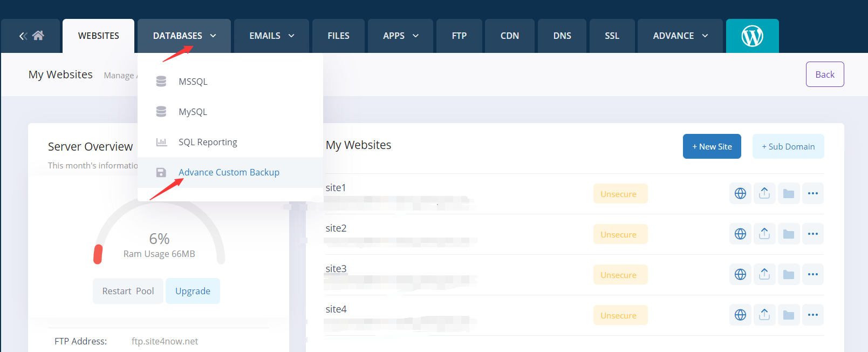Screen dimensions: 868x352
Task: Select Advance Custom Backup menu item
Action: [229, 173]
